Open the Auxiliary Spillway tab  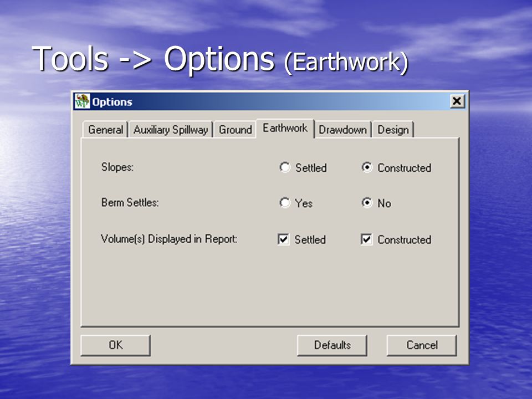[x=171, y=130]
